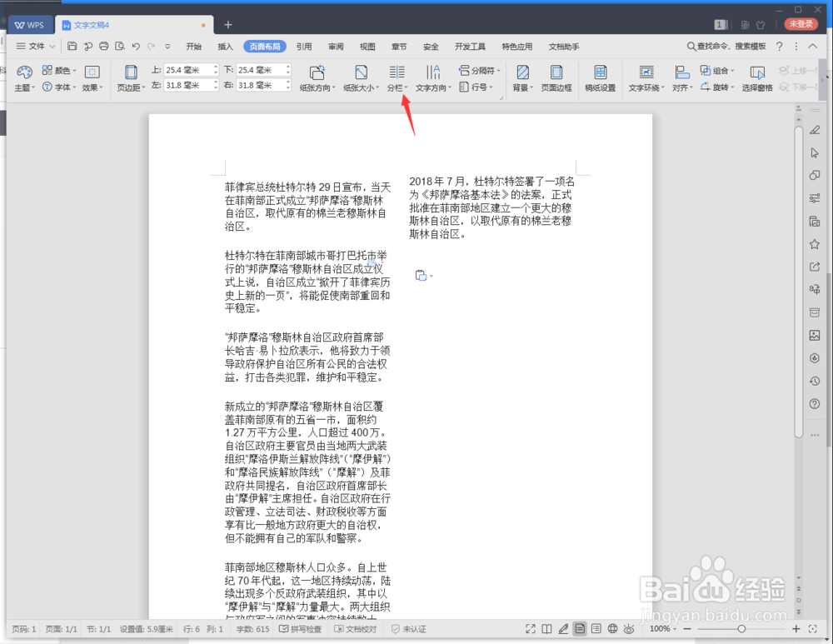Click the 字数: 615 word count
Viewport: 833px width, 644px height.
coord(252,629)
